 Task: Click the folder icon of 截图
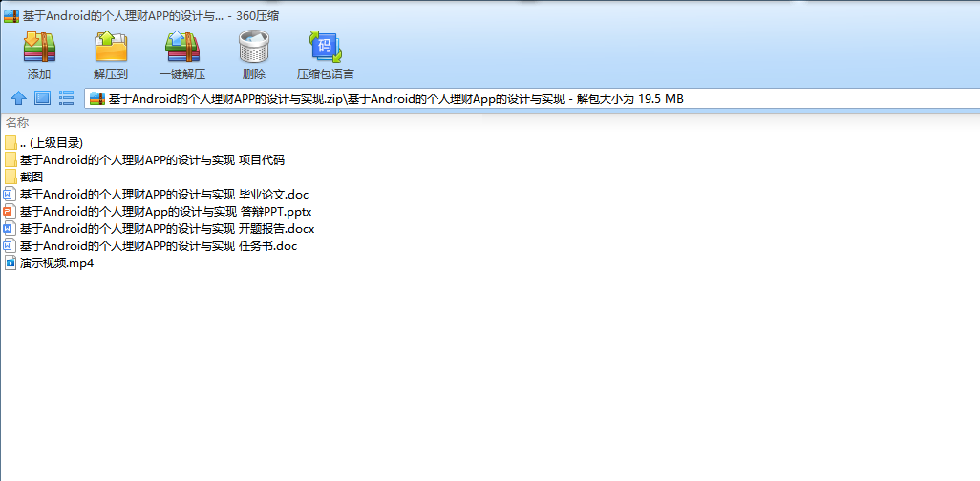pyautogui.click(x=11, y=178)
